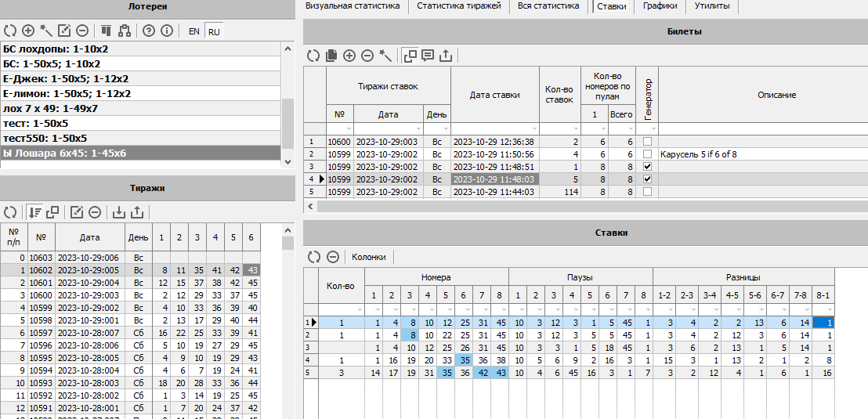Screen dimensions: 868x419
Task: Refresh the lotteries list in Лотереи panel
Action: (10, 31)
